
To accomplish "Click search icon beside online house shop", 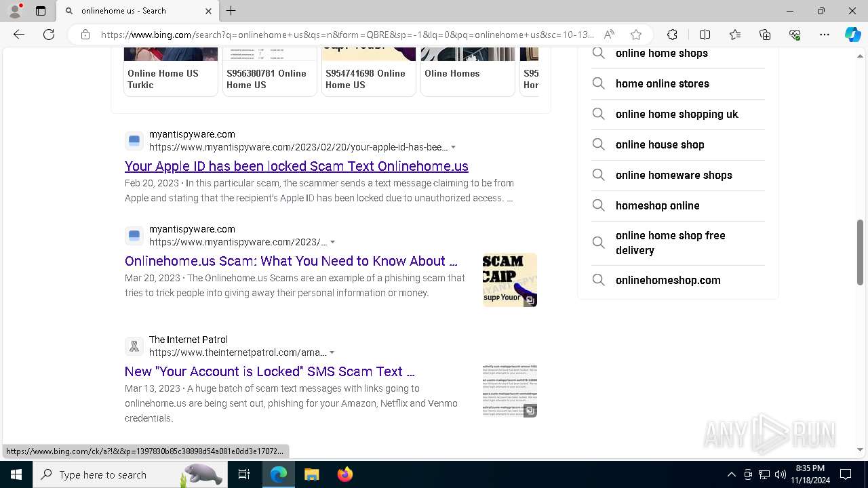I will click(598, 144).
